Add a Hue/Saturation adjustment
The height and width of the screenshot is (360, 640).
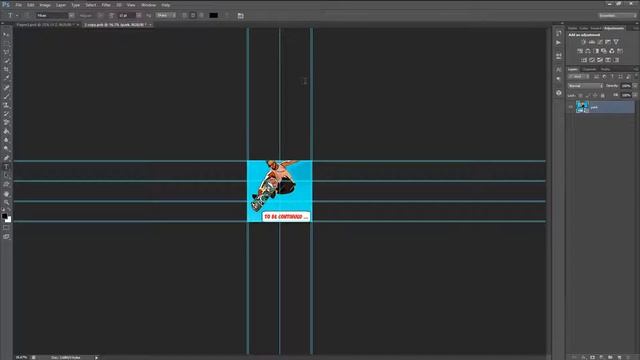580,51
